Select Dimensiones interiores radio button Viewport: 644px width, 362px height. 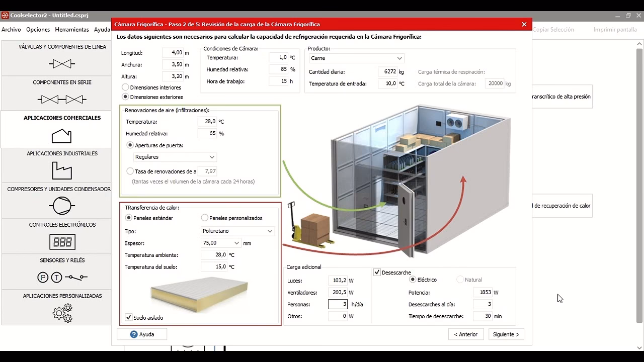pos(126,87)
